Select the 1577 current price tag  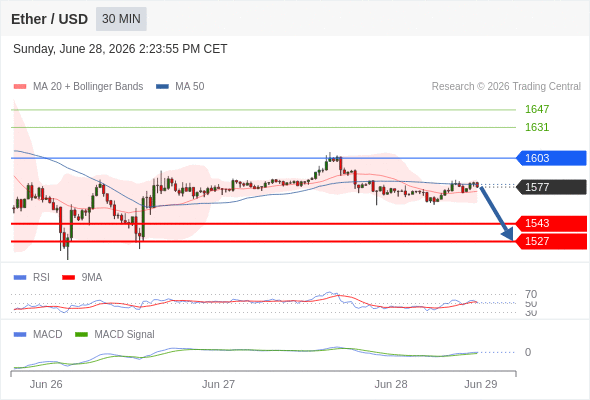(x=551, y=187)
